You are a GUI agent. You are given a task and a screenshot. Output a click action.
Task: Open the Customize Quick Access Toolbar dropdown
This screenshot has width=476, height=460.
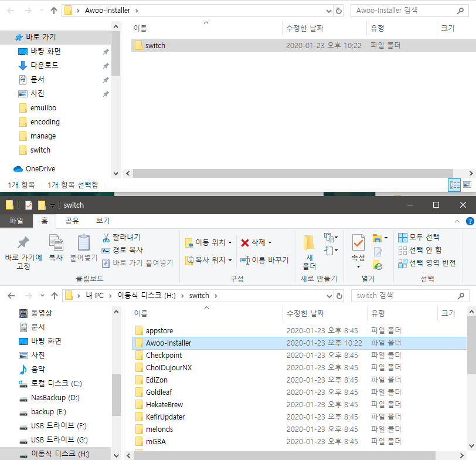pos(52,206)
